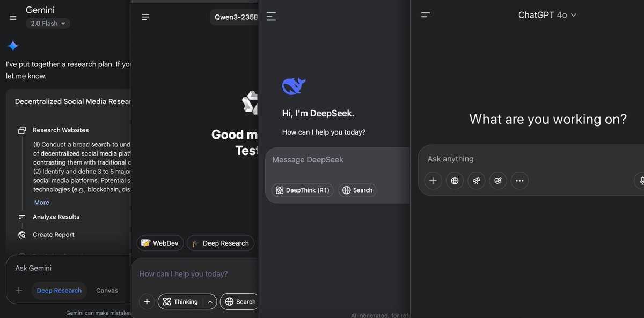The height and width of the screenshot is (318, 644).
Task: Click the What are you working on heading
Action: click(548, 119)
